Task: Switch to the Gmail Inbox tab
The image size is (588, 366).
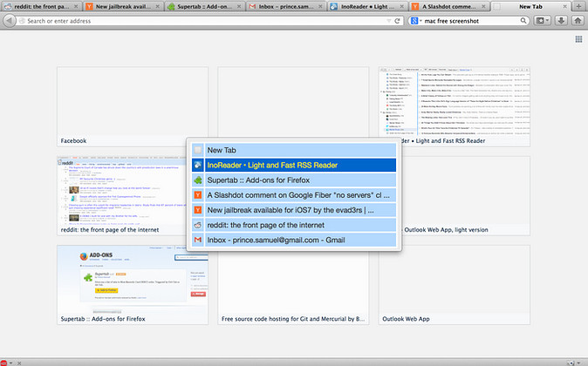Action: tap(286, 6)
